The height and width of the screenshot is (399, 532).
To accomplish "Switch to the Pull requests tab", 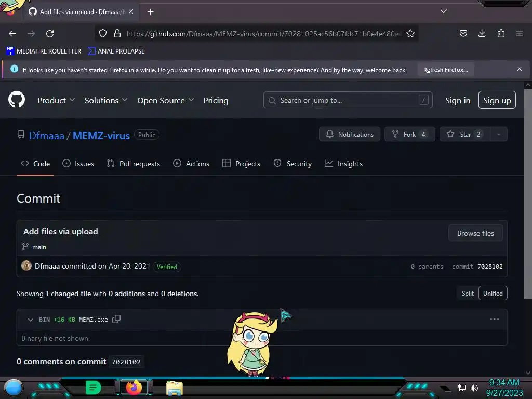I will tap(134, 164).
